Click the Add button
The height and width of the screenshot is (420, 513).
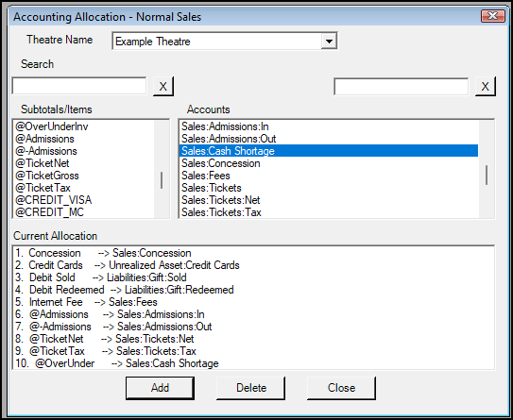click(160, 388)
